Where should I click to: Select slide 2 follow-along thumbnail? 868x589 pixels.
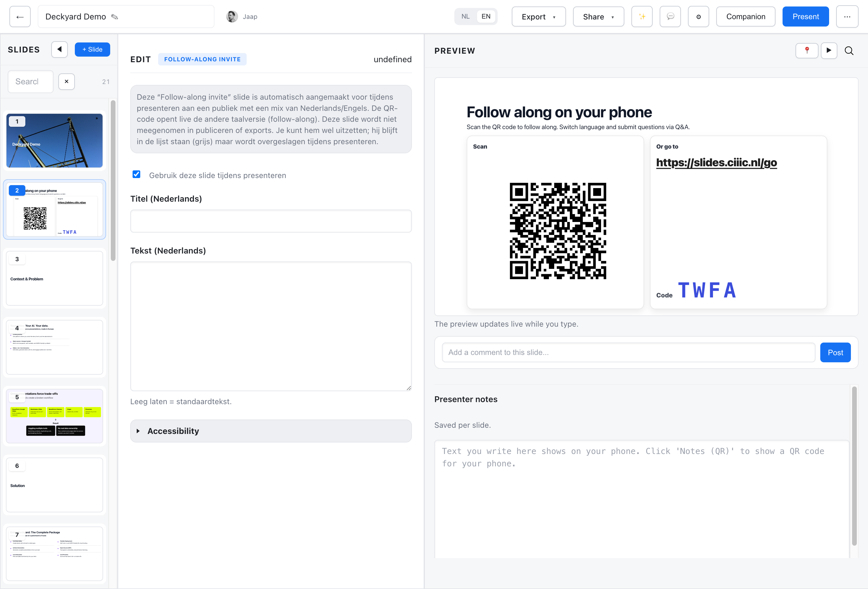[x=55, y=209]
